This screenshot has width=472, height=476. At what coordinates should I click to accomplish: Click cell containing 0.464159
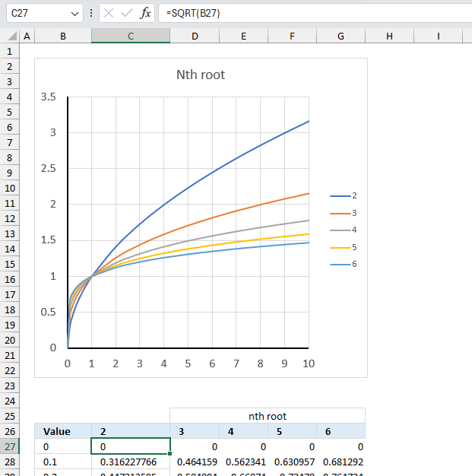pos(195,462)
